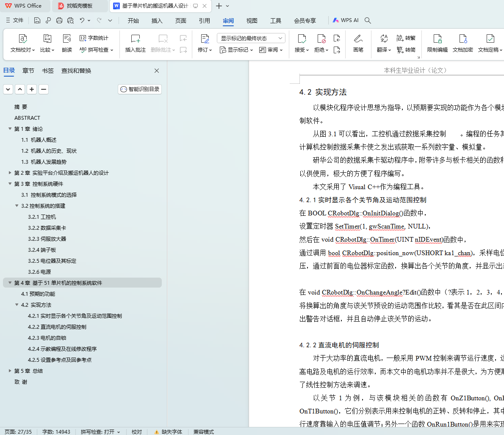Open new tab with plus button
Image resolution: width=504 pixels, height=435 pixels.
(219, 6)
